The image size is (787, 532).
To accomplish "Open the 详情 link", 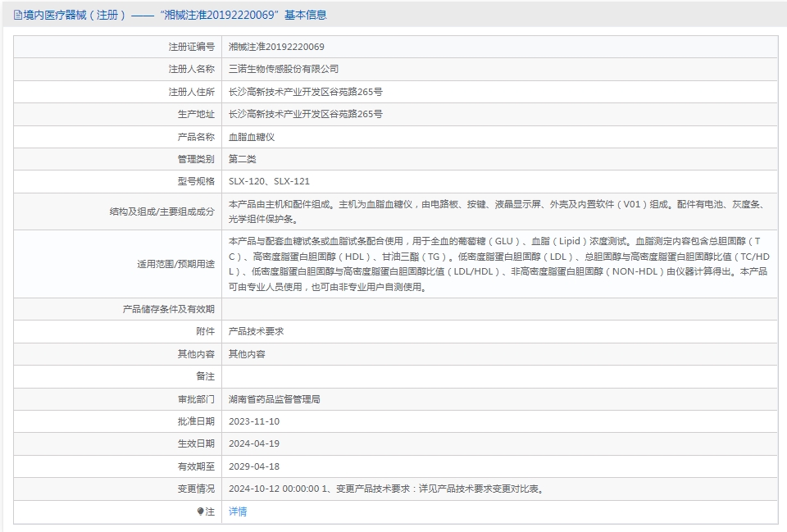I will point(237,512).
